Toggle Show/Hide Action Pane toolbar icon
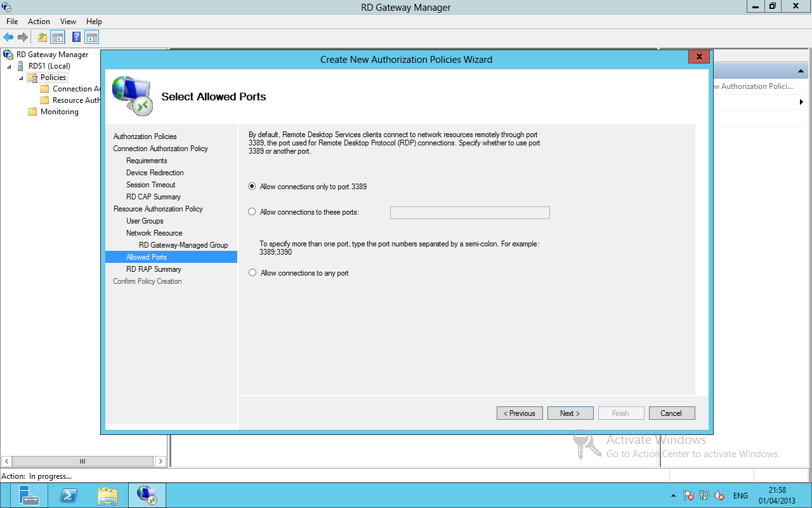Image resolution: width=812 pixels, height=508 pixels. pyautogui.click(x=92, y=37)
